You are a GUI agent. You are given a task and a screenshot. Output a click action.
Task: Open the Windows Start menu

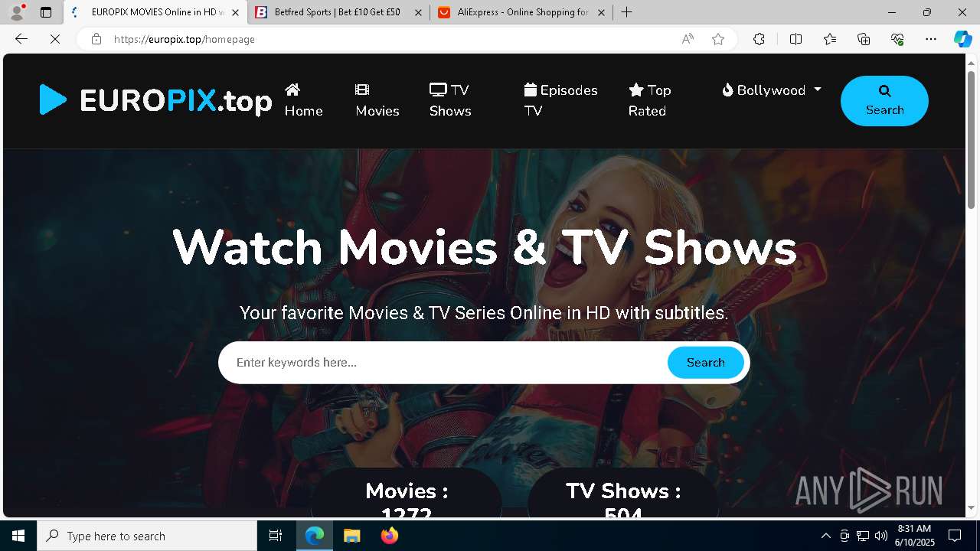[x=18, y=536]
